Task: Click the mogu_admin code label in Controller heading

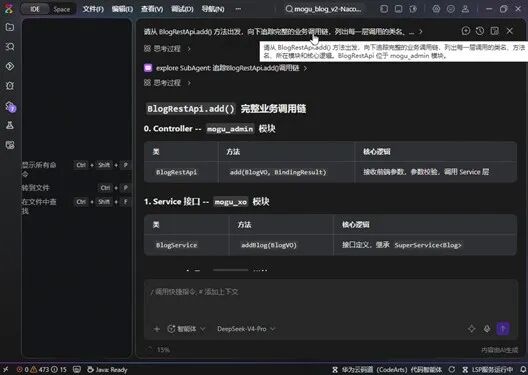Action: pyautogui.click(x=230, y=129)
